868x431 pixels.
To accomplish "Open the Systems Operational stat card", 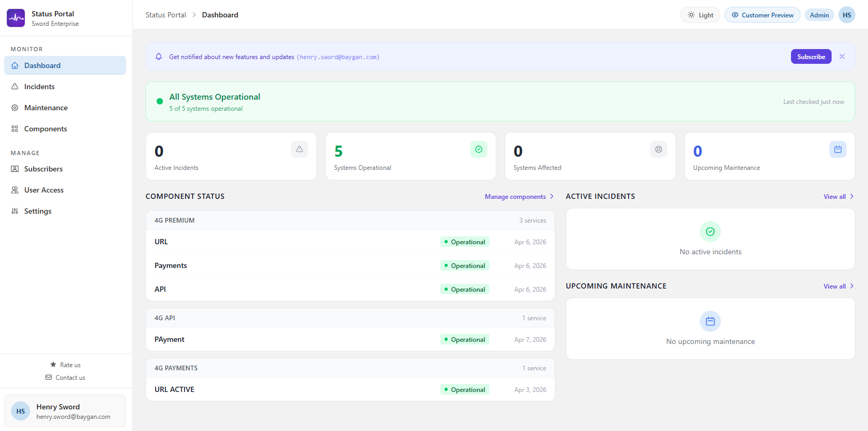I will tap(411, 156).
